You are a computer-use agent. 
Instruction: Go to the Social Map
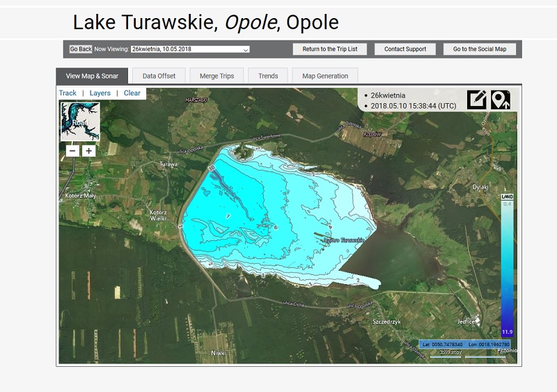480,49
